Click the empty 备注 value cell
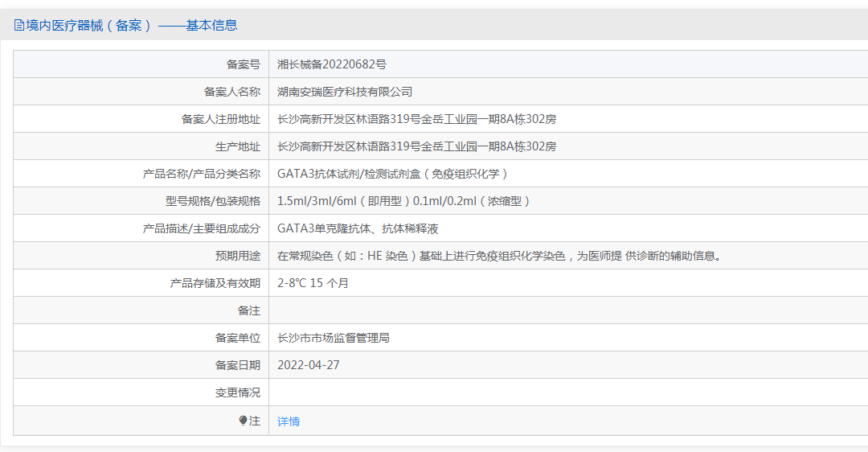Viewport: 868px width, 452px height. [568, 310]
